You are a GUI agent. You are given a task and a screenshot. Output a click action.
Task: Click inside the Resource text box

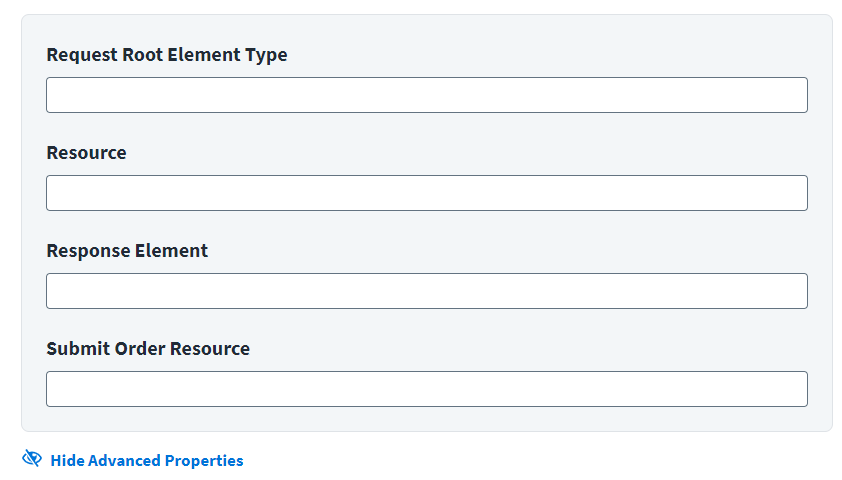pos(427,193)
